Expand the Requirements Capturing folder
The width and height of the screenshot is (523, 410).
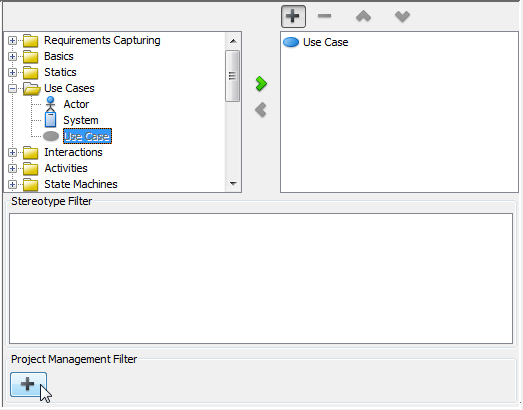[12, 40]
